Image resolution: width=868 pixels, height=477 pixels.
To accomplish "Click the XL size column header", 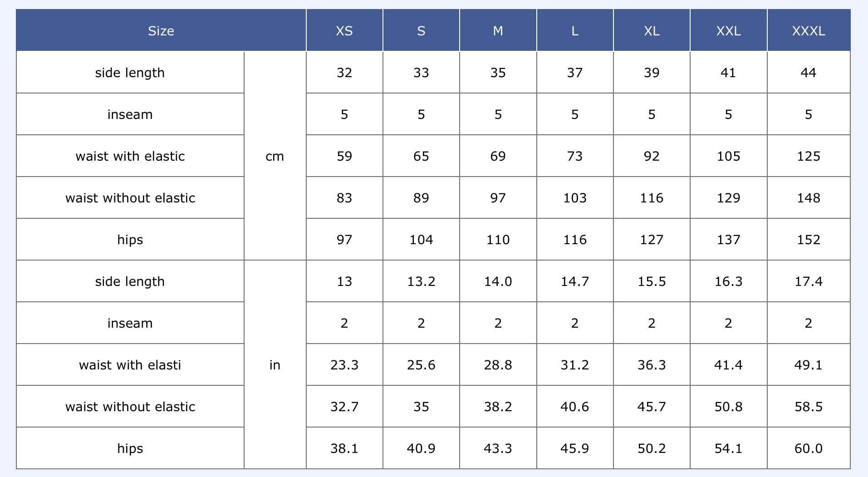I will coord(652,31).
